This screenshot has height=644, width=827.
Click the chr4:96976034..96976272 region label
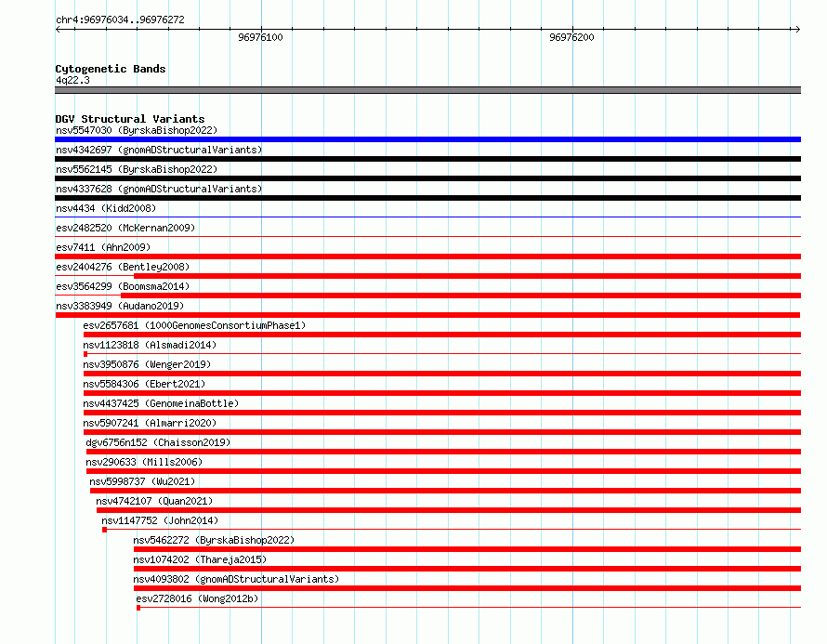120,20
